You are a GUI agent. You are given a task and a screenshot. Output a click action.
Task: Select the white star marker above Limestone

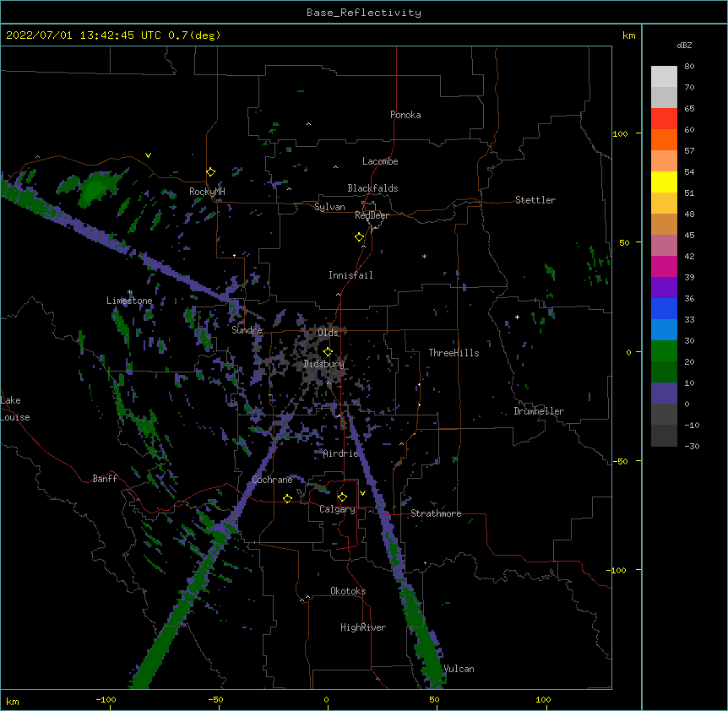[x=130, y=292]
